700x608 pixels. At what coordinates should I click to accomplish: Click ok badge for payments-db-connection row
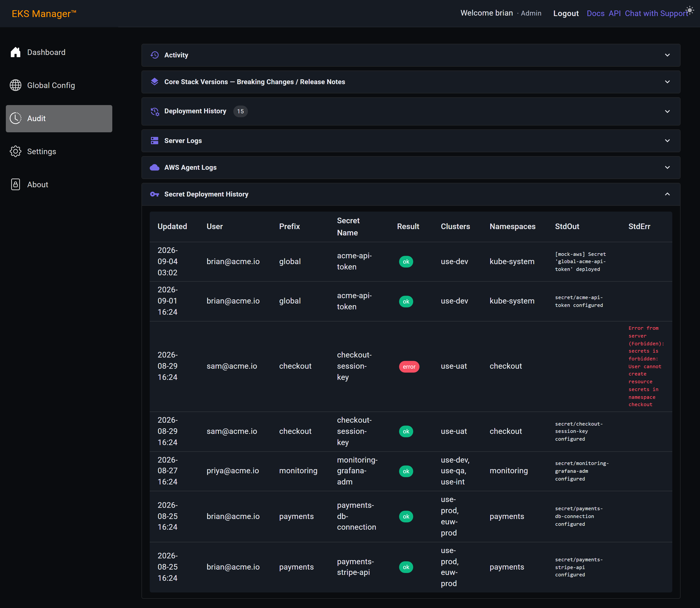tap(406, 517)
